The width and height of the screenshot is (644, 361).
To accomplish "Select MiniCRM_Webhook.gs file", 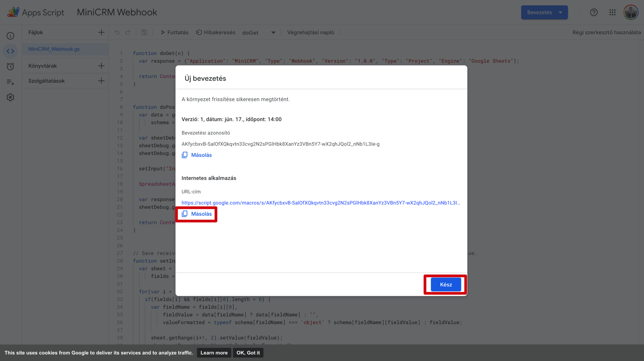I will coord(65,49).
